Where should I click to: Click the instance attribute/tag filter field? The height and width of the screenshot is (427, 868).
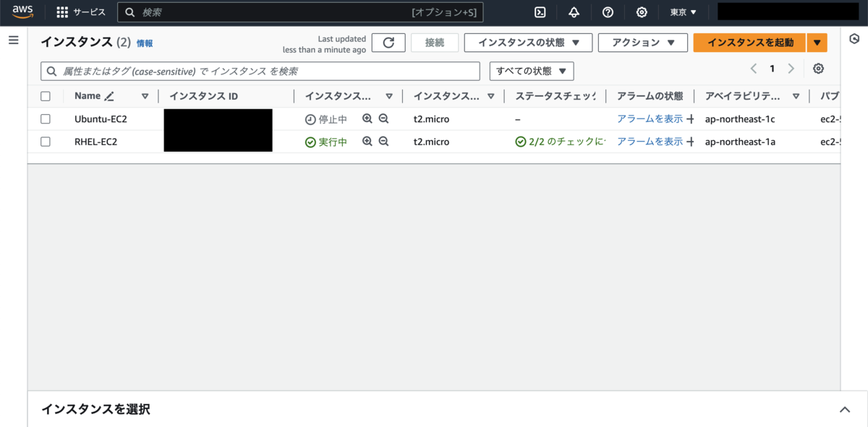[x=260, y=71]
